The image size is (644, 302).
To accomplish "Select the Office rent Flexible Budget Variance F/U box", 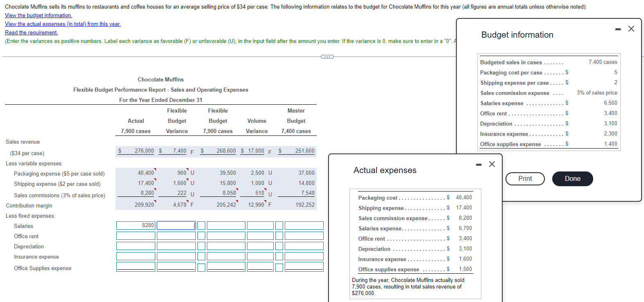I will 201,236.
